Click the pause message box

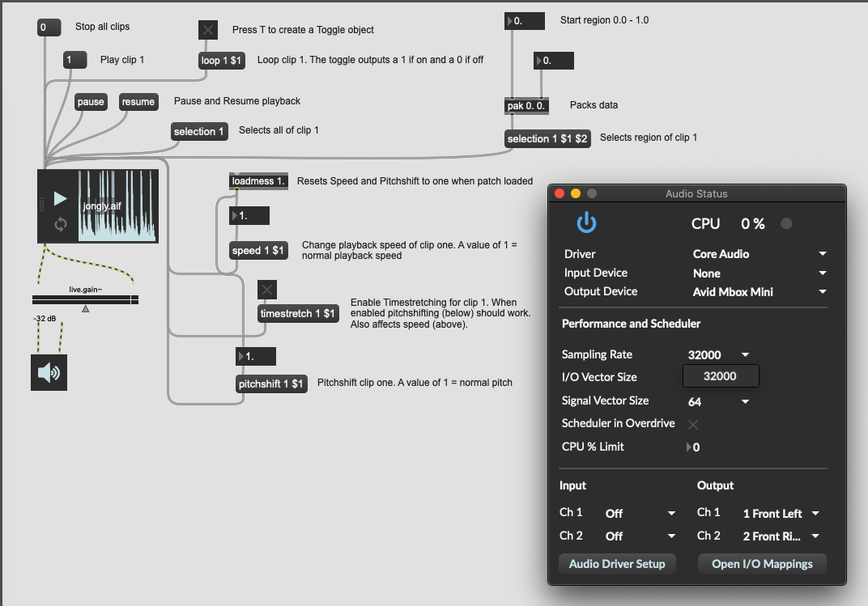(x=91, y=102)
